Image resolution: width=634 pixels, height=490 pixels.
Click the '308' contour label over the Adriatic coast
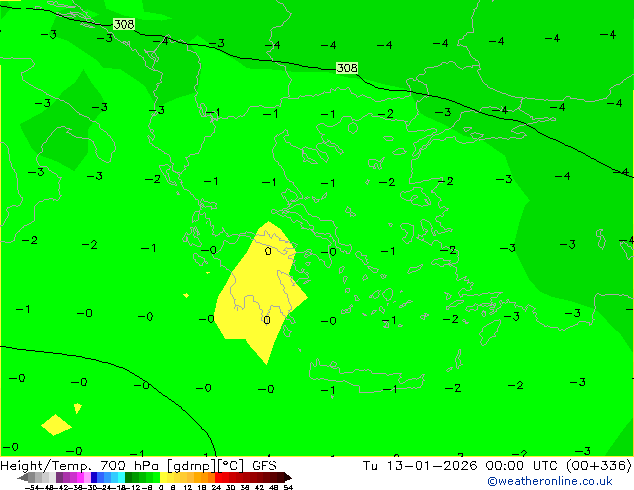pos(124,24)
